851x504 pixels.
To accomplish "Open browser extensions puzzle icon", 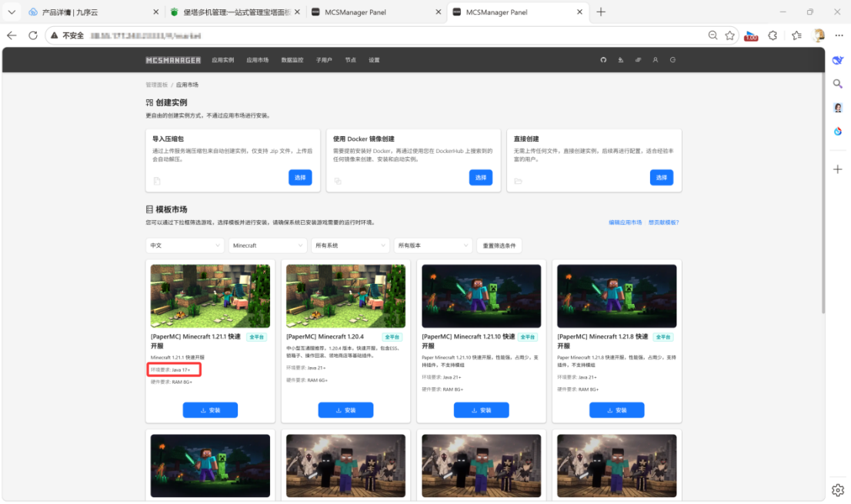I will pos(773,35).
